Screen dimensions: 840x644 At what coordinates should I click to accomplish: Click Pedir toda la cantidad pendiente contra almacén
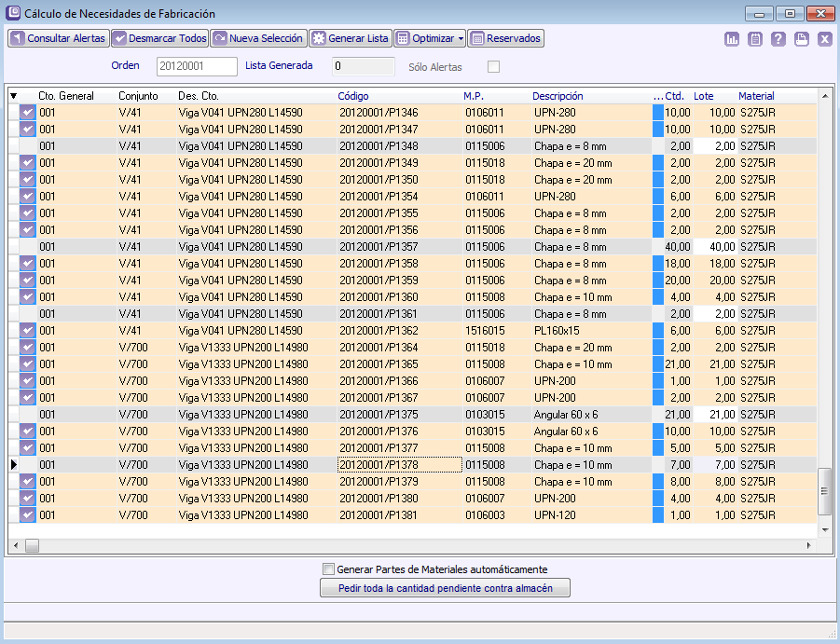pyautogui.click(x=444, y=588)
